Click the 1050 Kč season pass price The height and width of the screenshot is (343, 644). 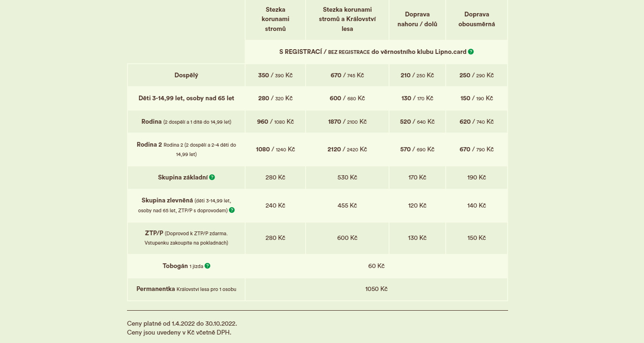[376, 289]
